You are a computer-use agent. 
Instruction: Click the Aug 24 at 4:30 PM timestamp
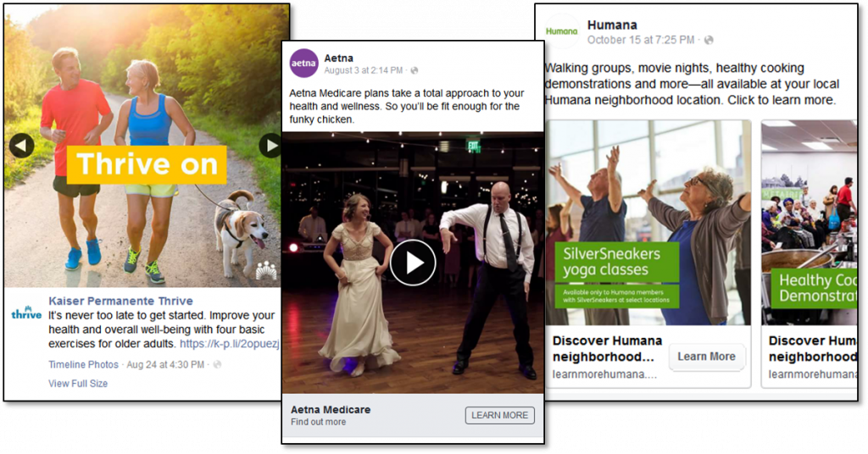click(165, 364)
